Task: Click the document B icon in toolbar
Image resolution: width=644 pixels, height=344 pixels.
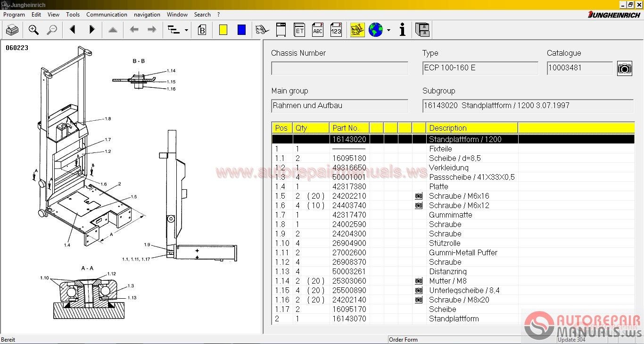Action: tap(202, 30)
